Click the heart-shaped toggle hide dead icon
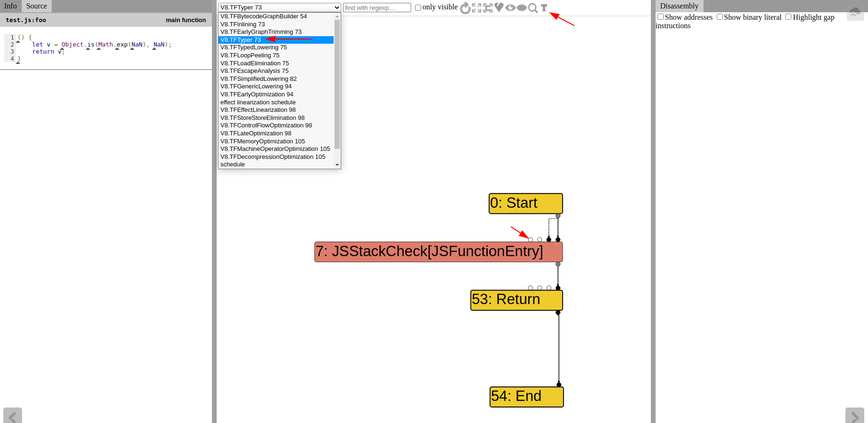The width and height of the screenshot is (868, 423). (x=499, y=8)
